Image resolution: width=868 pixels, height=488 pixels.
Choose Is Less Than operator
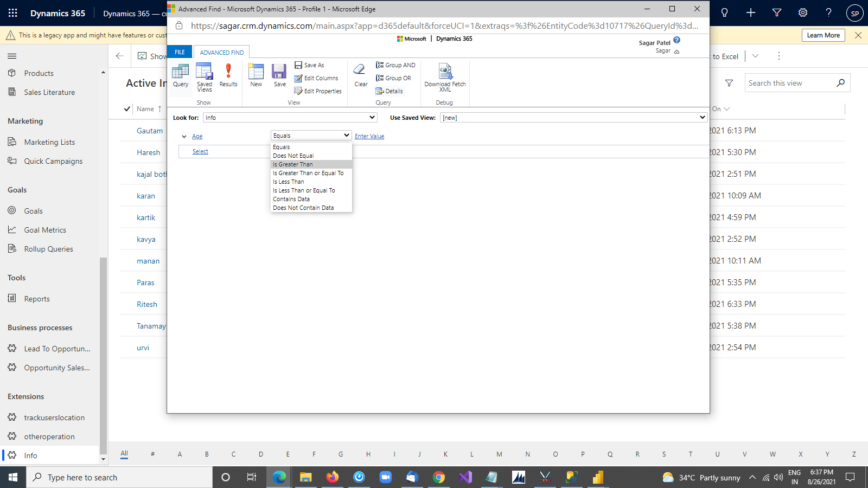(311, 182)
